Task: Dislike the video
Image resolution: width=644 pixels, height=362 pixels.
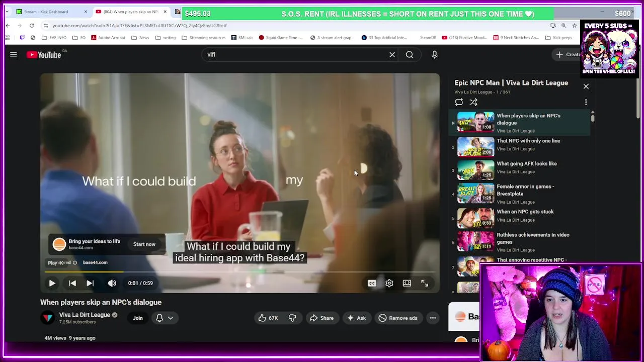Action: pyautogui.click(x=292, y=318)
